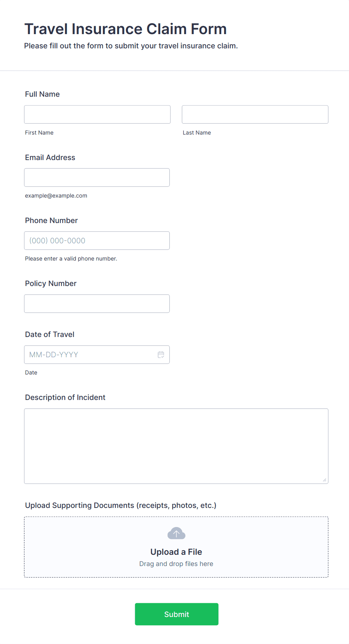The height and width of the screenshot is (644, 349).
Task: Focus the Last Name input field
Action: coord(255,114)
